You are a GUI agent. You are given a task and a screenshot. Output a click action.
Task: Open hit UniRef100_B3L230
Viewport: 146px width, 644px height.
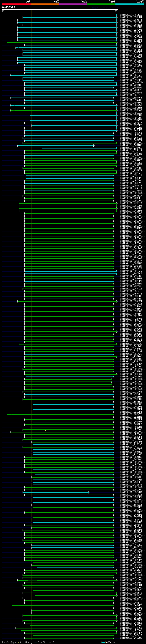coord(131,344)
